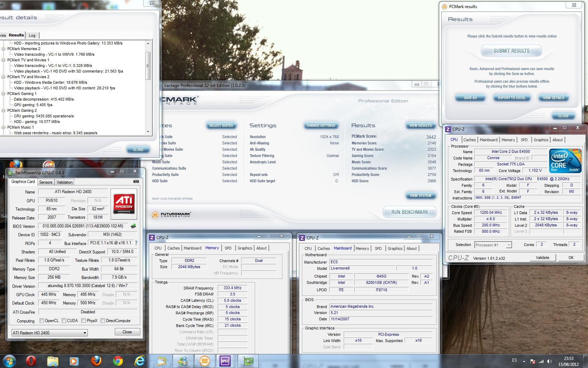The width and height of the screenshot is (588, 368).
Task: Click the VIEW SYSTEM button
Action: point(420,196)
